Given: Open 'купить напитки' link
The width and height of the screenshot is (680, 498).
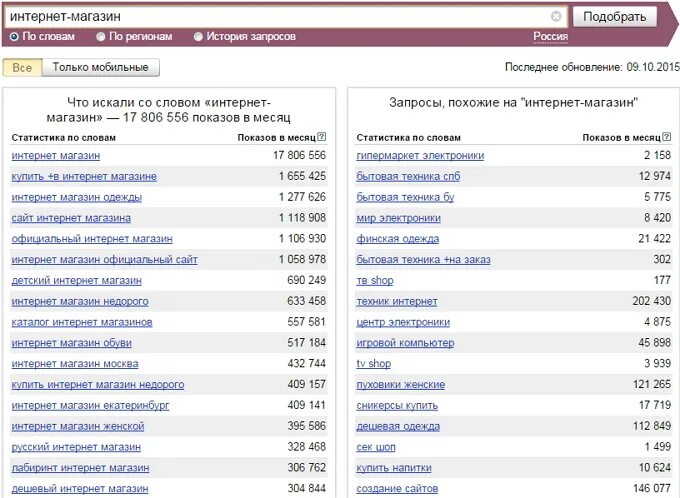Looking at the screenshot, I should tap(394, 468).
